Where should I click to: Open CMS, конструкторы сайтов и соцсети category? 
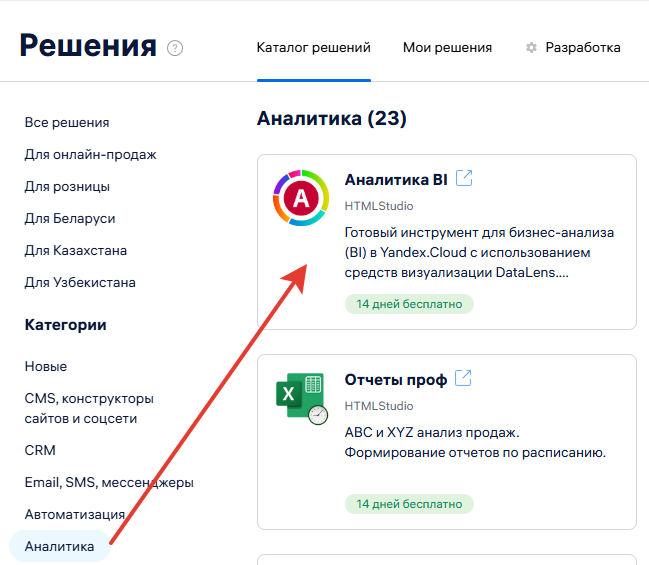tap(89, 408)
